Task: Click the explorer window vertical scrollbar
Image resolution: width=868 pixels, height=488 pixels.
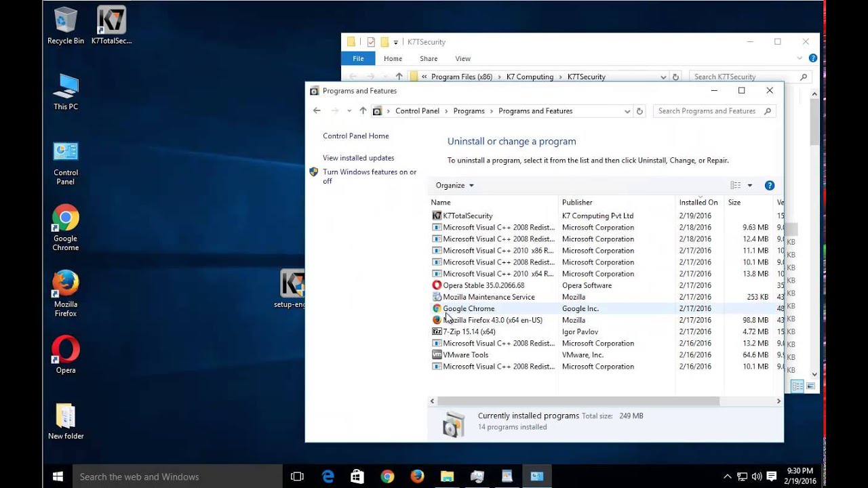Action: [x=814, y=122]
